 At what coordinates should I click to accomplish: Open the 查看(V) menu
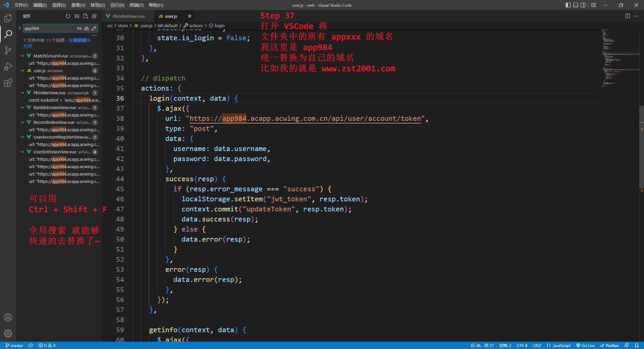[x=78, y=5]
